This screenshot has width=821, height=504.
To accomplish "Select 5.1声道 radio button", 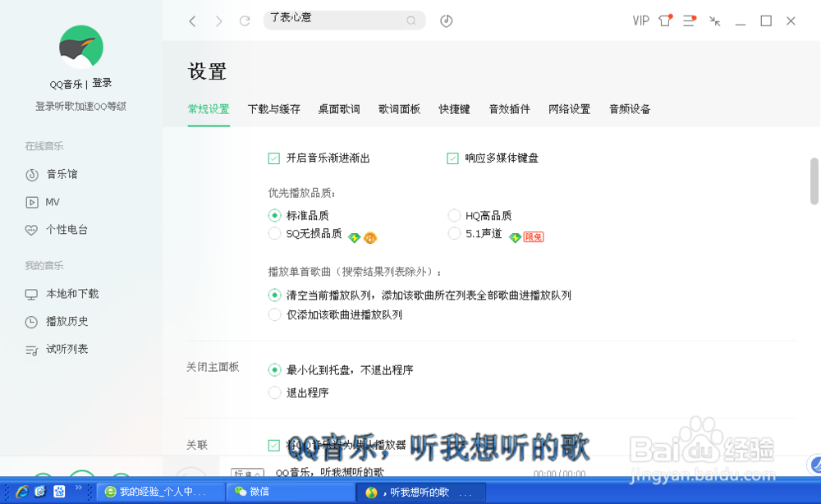I will 454,233.
